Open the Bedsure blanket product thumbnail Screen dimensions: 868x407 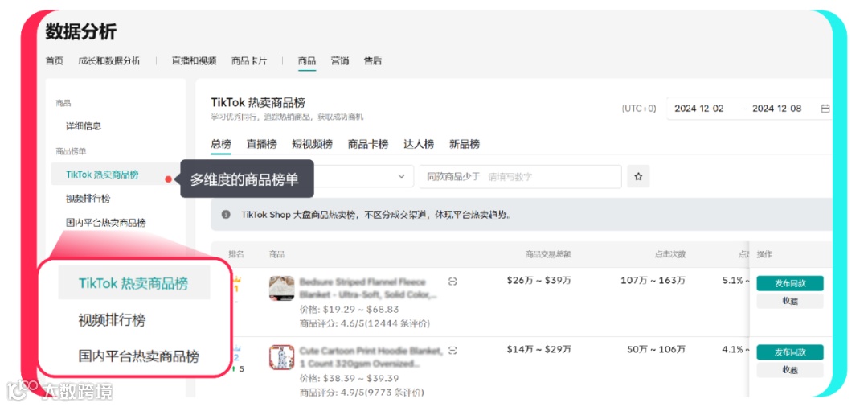[282, 288]
